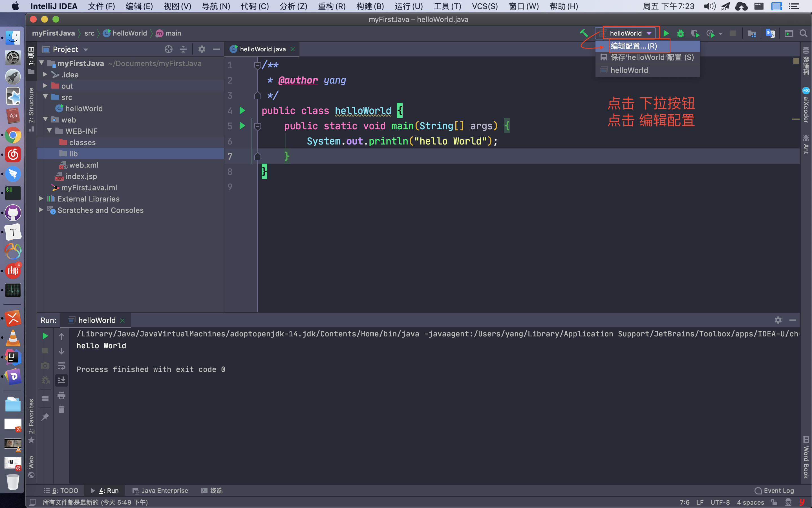The width and height of the screenshot is (812, 508).
Task: Expand the .idea folder
Action: [x=45, y=74]
